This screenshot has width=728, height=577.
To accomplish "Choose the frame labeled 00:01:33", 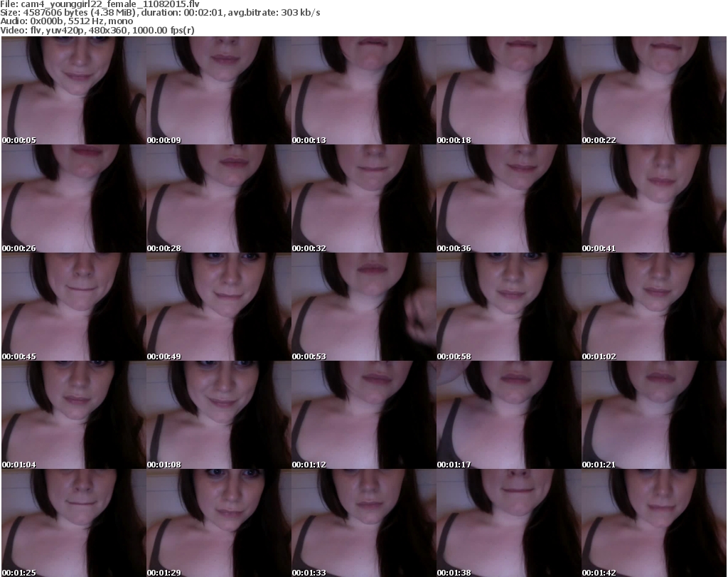I will click(x=363, y=523).
